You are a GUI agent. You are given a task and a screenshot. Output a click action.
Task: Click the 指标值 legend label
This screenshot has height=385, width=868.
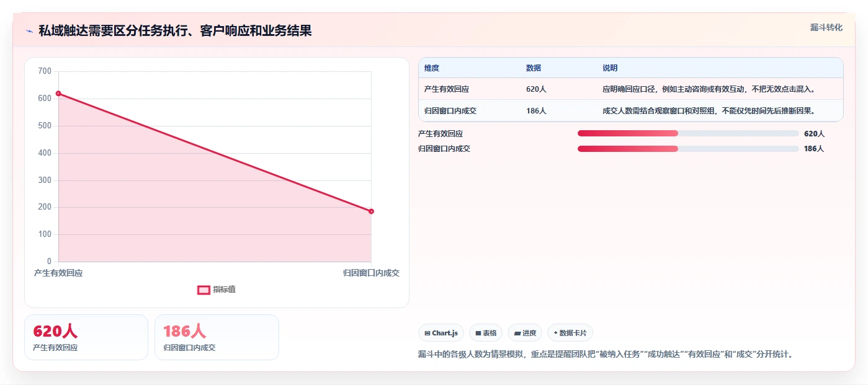(x=224, y=290)
